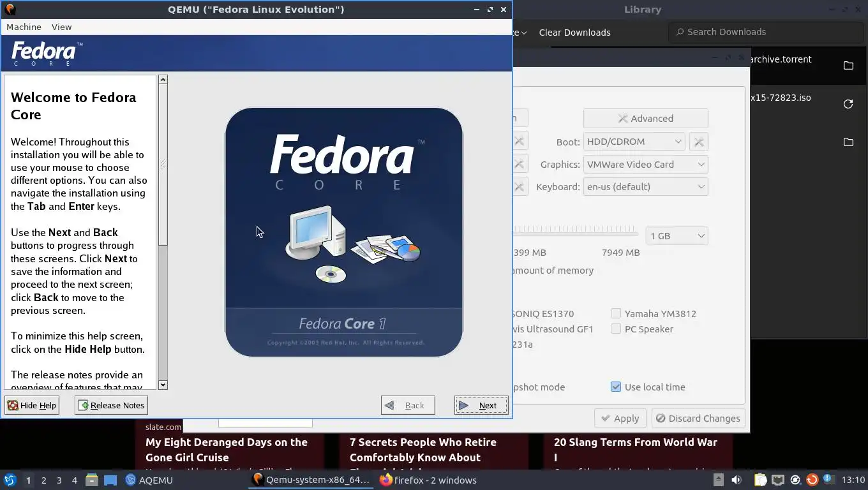Viewport: 868px width, 490px height.
Task: Open 20 Slang Terms From World War article
Action: (636, 450)
